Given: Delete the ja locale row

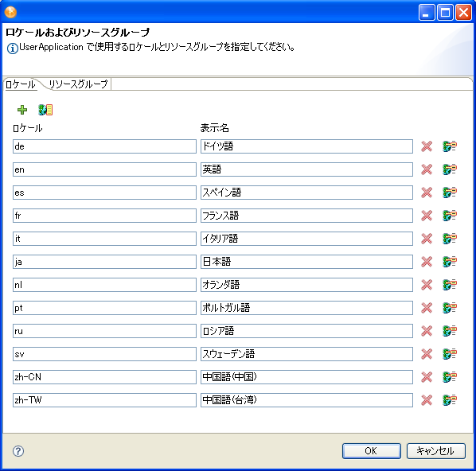Looking at the screenshot, I should pyautogui.click(x=427, y=262).
